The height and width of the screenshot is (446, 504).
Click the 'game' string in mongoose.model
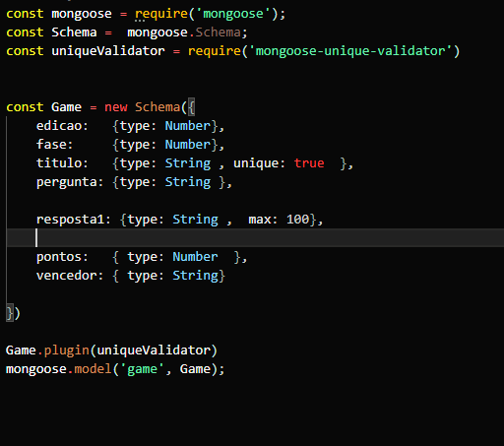point(142,369)
